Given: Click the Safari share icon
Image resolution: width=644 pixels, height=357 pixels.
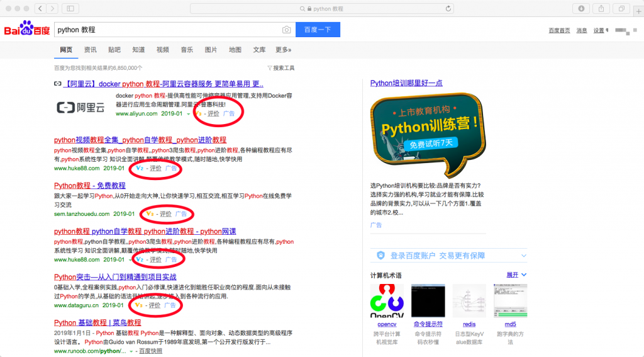Looking at the screenshot, I should (601, 8).
